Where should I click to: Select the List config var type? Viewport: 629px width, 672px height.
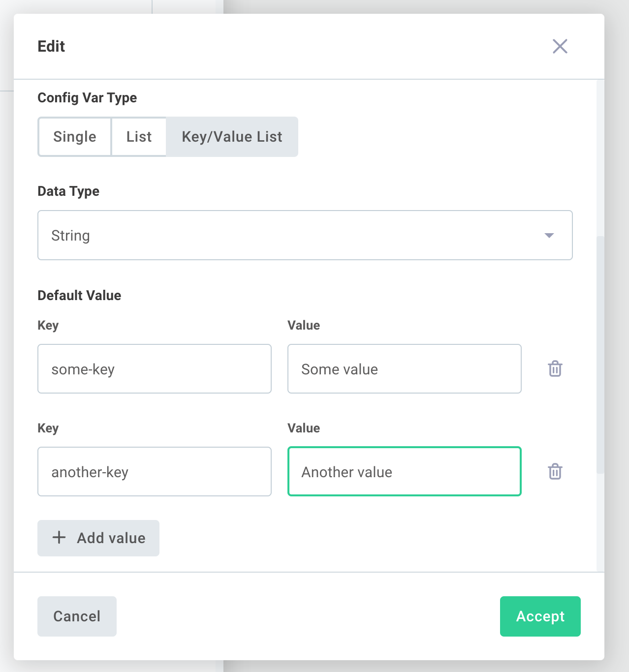(139, 137)
